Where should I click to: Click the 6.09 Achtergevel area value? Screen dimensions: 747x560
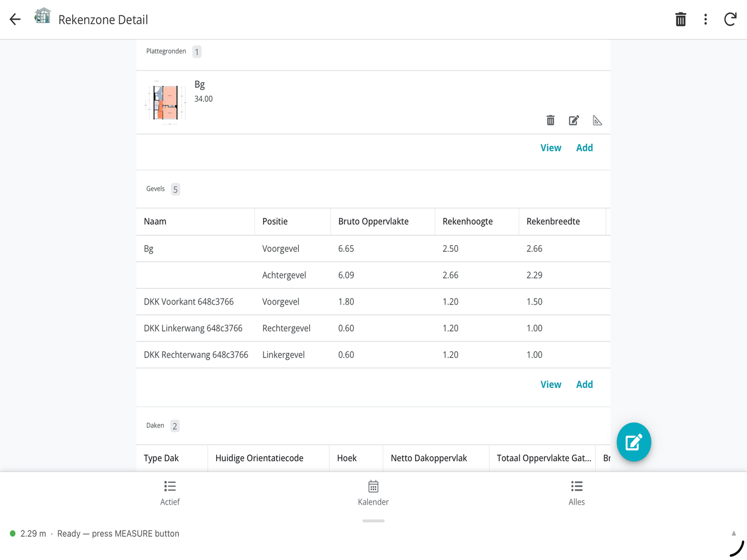tap(346, 275)
